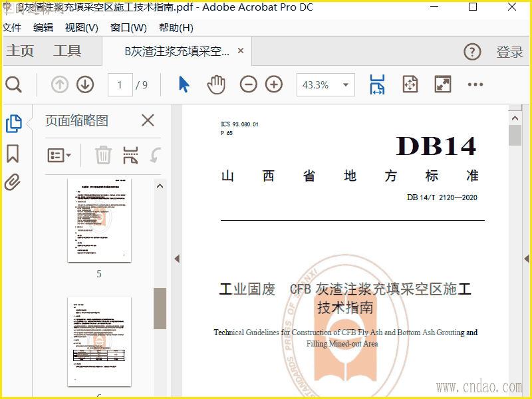Click the DB 14/T 2120—2020 text
Image resolution: width=532 pixels, height=399 pixels.
pos(442,198)
